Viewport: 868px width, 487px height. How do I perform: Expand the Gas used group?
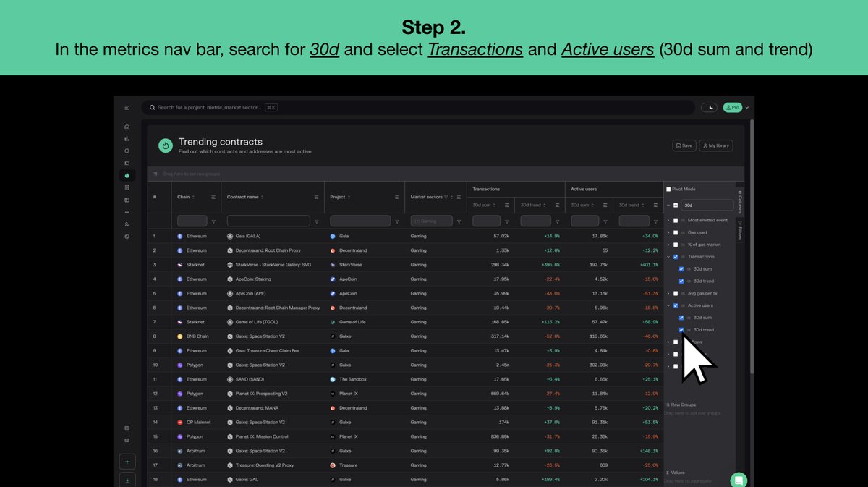[668, 233]
